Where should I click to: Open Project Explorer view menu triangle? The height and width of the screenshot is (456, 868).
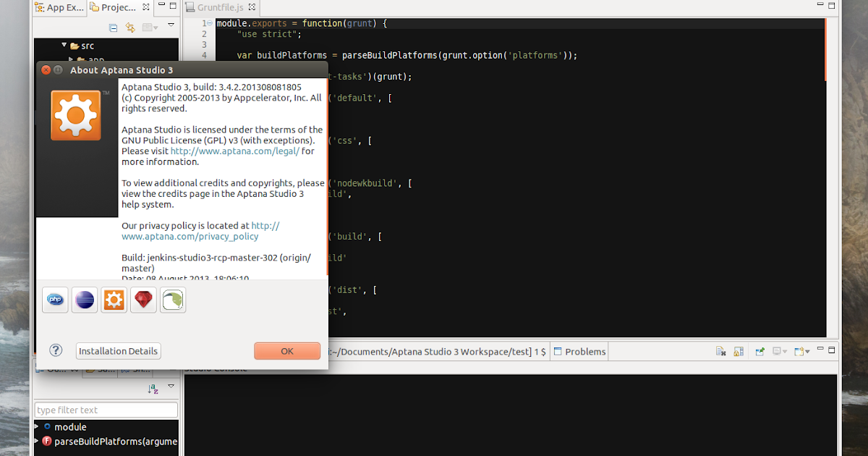click(171, 25)
